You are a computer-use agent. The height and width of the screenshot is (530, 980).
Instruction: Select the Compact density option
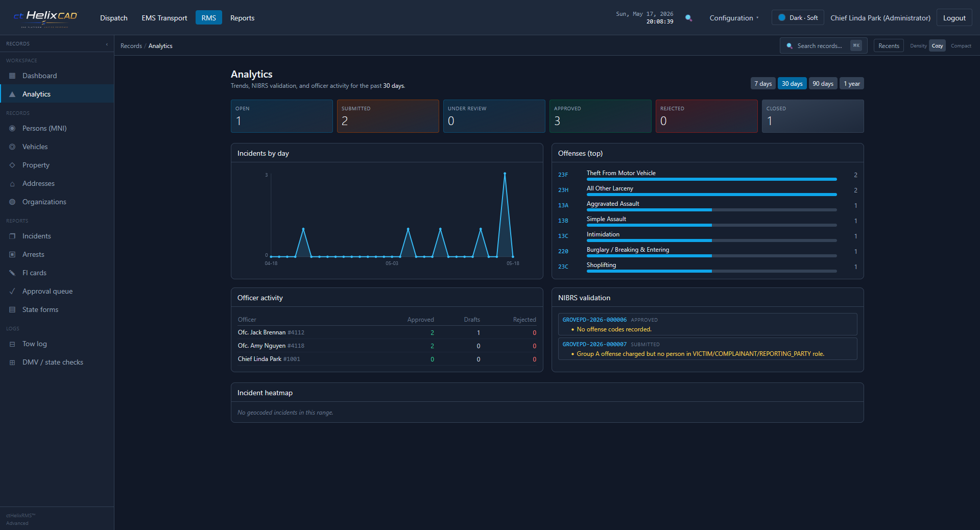(961, 46)
